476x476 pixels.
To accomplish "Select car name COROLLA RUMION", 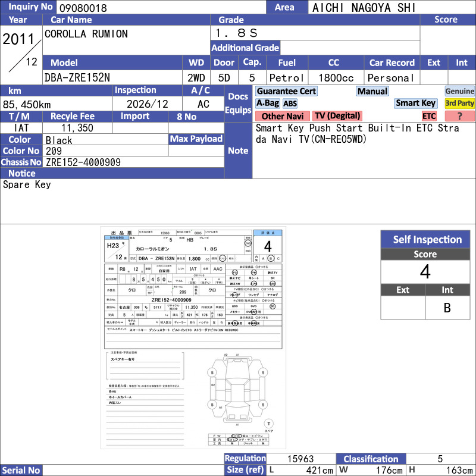I will coord(86,34).
